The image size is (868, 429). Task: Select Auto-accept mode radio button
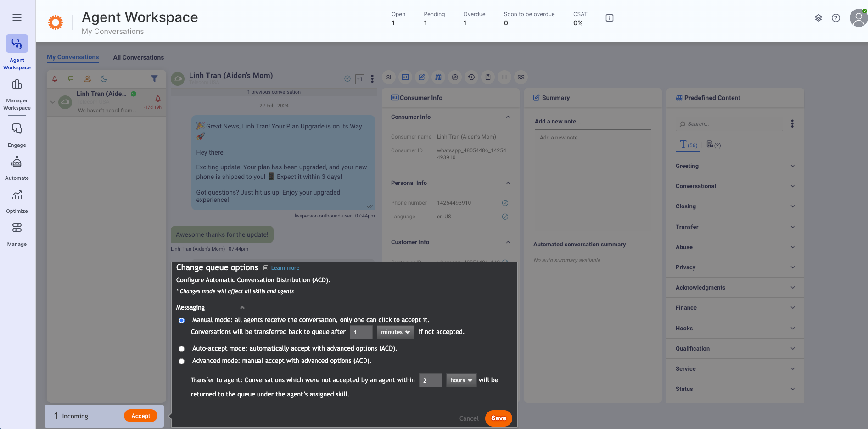point(182,349)
